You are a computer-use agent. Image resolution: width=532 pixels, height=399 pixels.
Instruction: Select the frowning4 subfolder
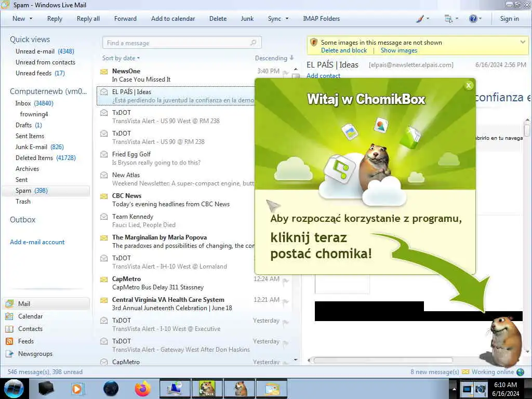click(34, 114)
